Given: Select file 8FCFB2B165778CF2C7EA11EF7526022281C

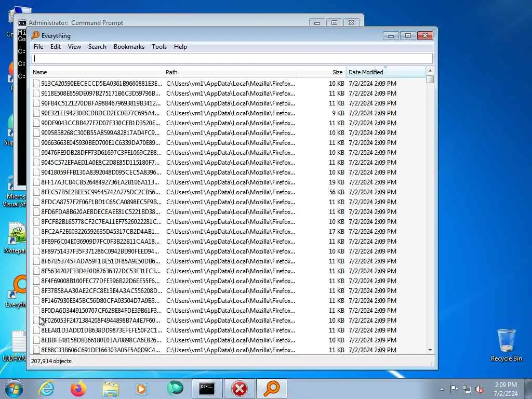Looking at the screenshot, I should (x=101, y=221).
